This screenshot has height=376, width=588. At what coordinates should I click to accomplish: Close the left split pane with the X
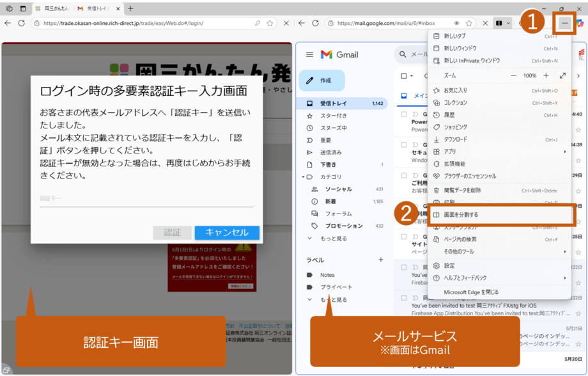286,23
